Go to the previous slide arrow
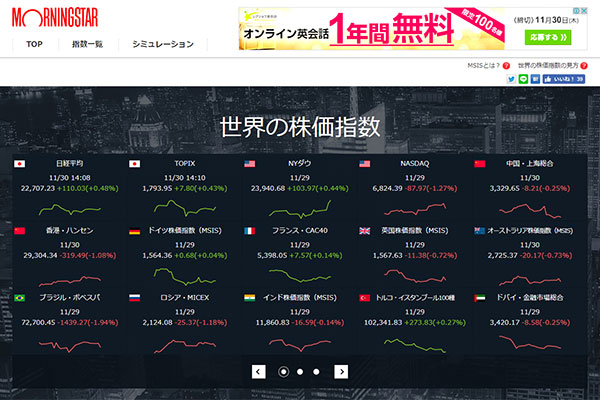The height and width of the screenshot is (400, 600). [259, 372]
